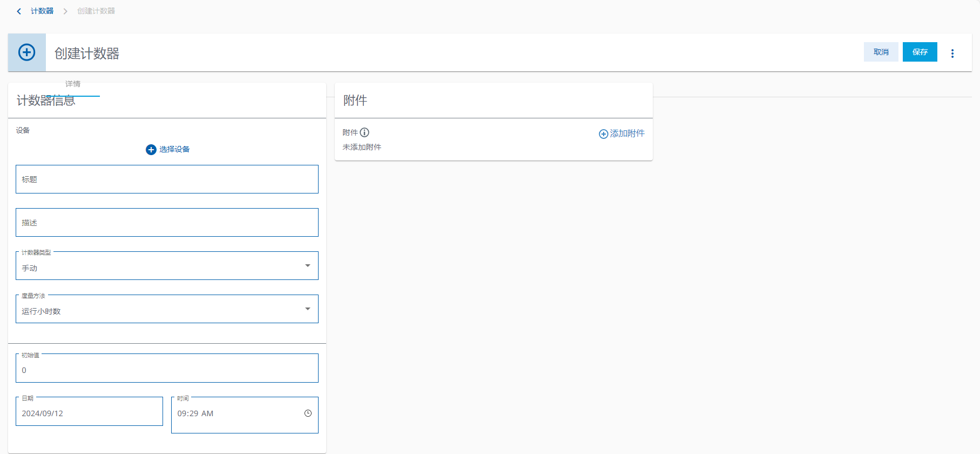Focus the 标题 input field
This screenshot has width=980, height=454.
[x=167, y=179]
